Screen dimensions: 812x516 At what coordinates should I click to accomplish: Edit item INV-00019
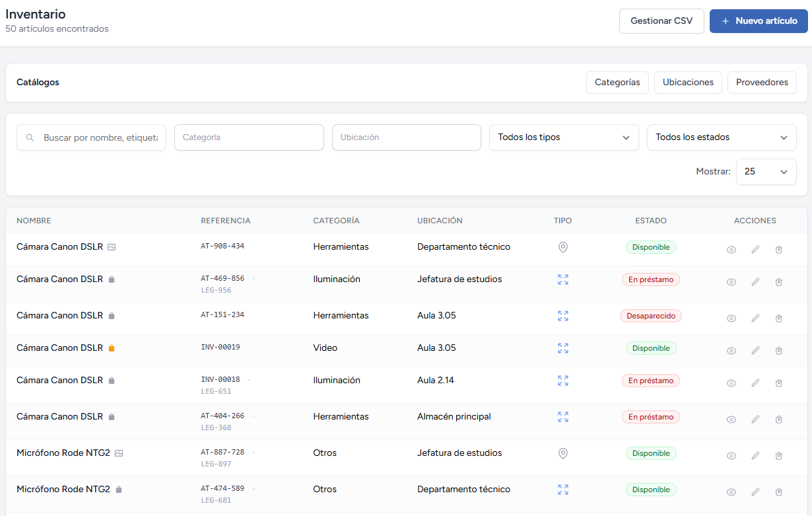(x=755, y=351)
